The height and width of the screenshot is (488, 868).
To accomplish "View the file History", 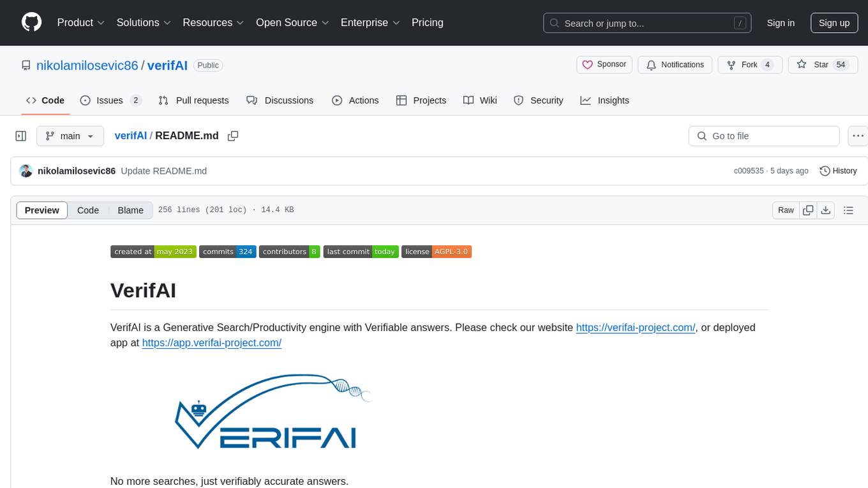I will coord(838,171).
